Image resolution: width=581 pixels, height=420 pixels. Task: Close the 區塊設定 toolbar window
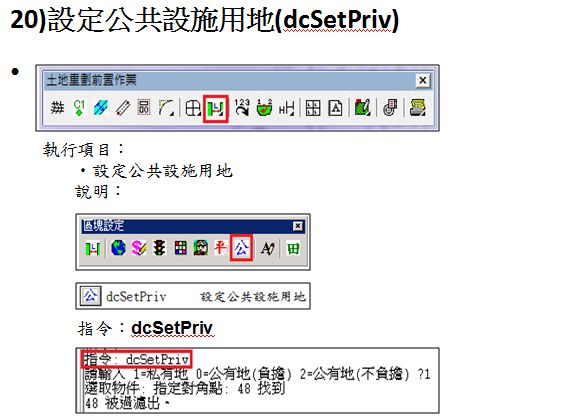coord(298,226)
